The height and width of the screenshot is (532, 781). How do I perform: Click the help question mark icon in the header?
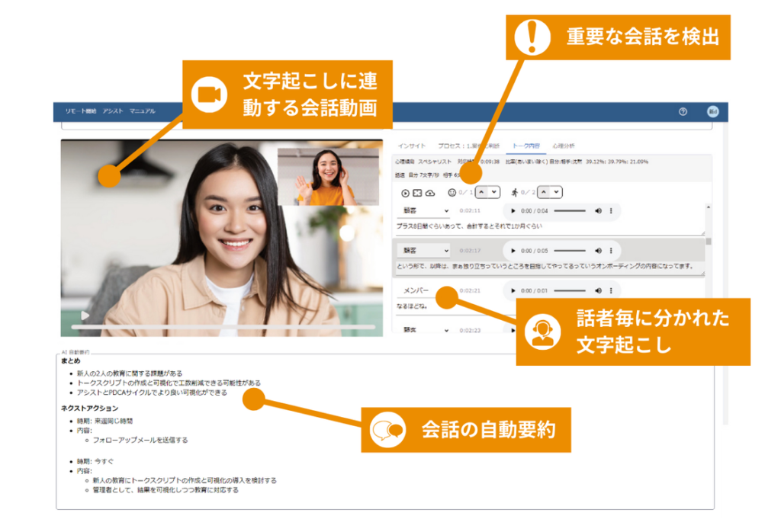(683, 111)
